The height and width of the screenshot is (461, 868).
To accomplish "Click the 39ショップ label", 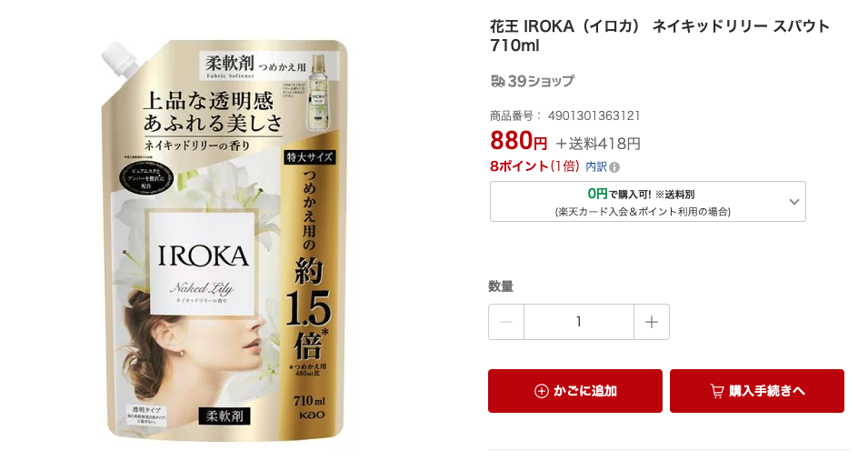I will (x=542, y=82).
